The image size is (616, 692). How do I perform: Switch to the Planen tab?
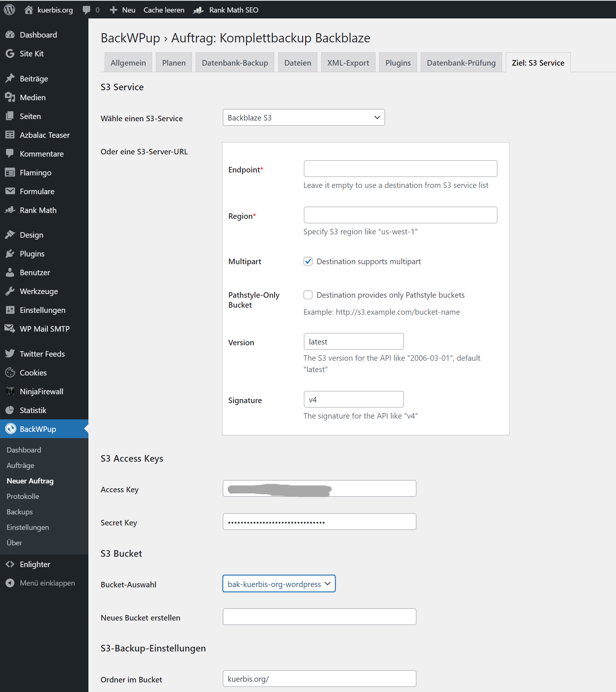point(174,62)
